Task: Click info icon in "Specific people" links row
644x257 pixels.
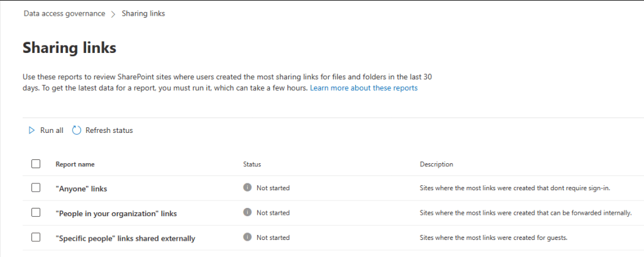Action: (247, 237)
